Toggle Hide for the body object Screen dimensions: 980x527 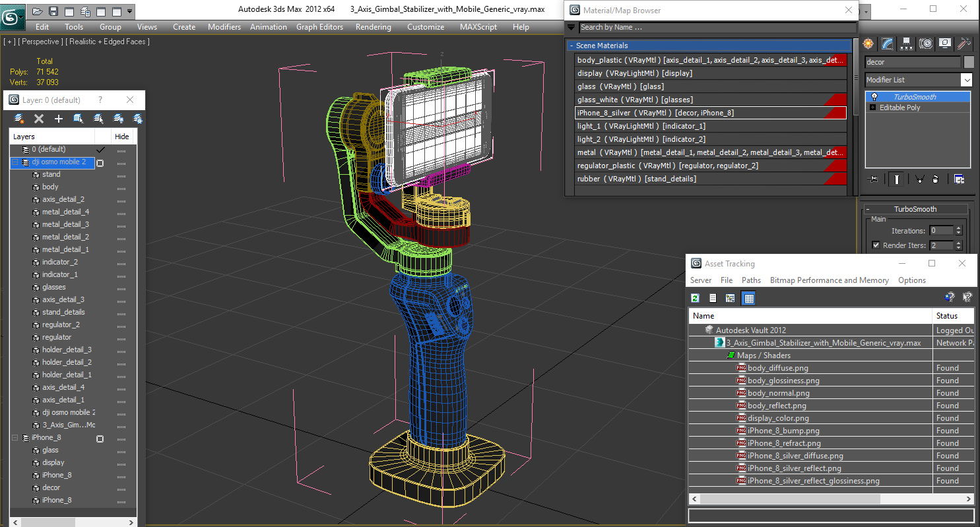(121, 188)
